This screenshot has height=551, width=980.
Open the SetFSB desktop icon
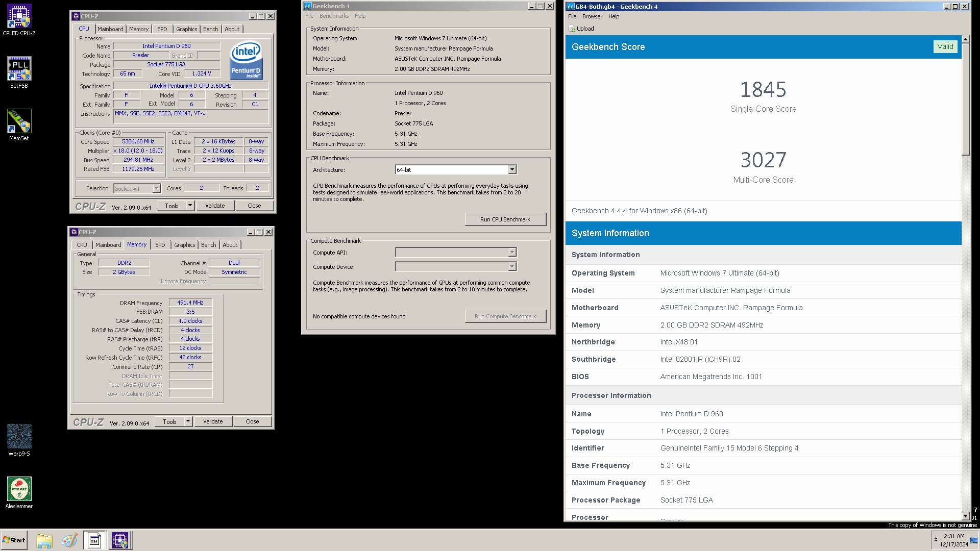click(x=19, y=72)
